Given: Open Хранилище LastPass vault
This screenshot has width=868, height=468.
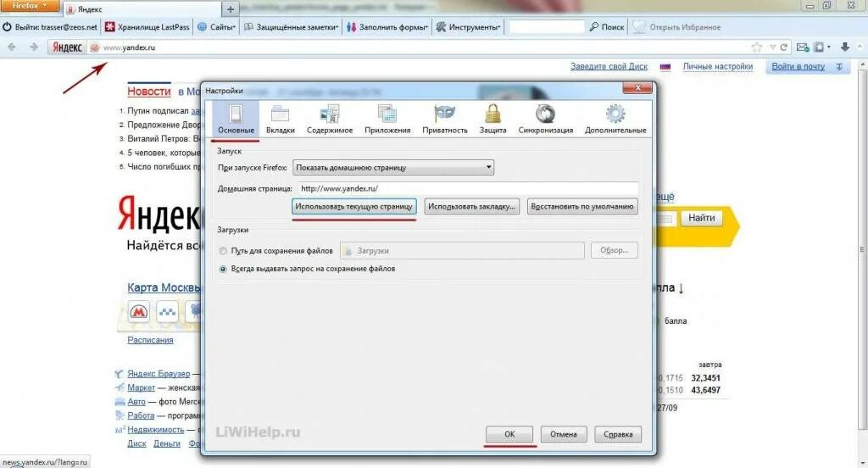Looking at the screenshot, I should (x=147, y=26).
